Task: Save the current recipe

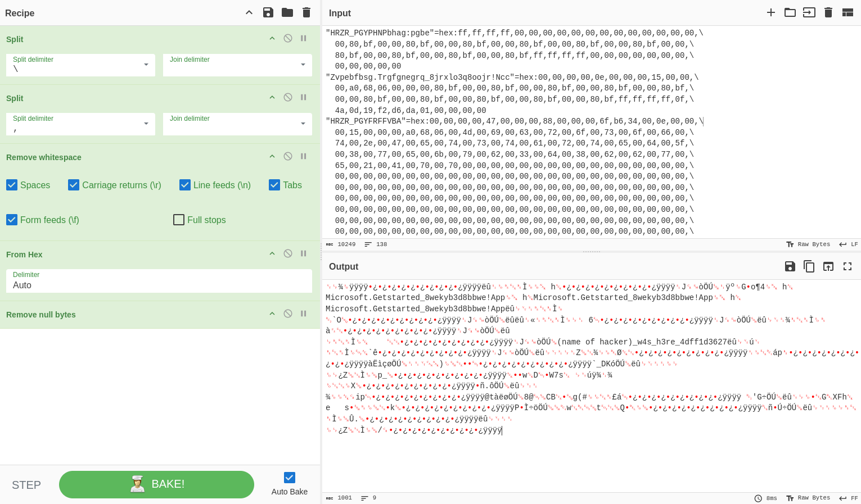Action: tap(268, 12)
